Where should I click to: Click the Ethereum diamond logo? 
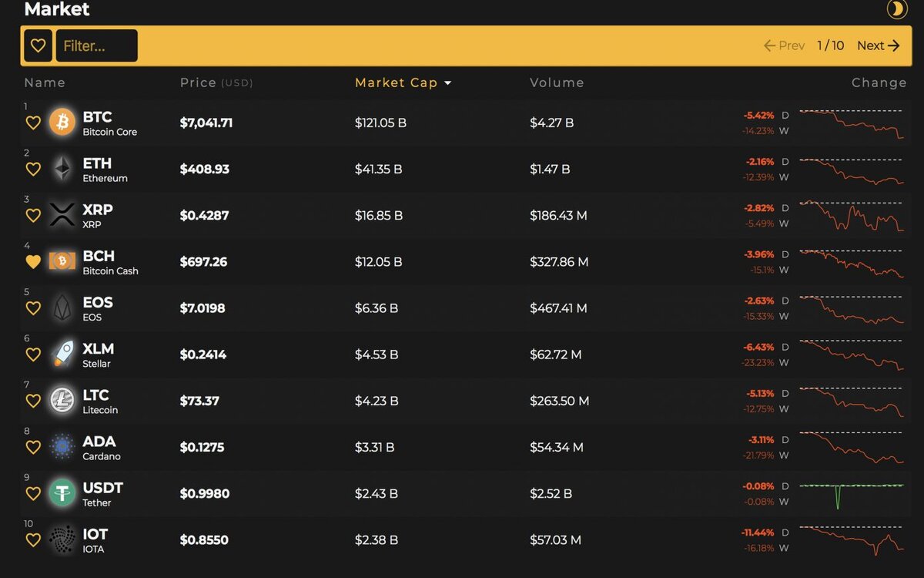(x=62, y=168)
